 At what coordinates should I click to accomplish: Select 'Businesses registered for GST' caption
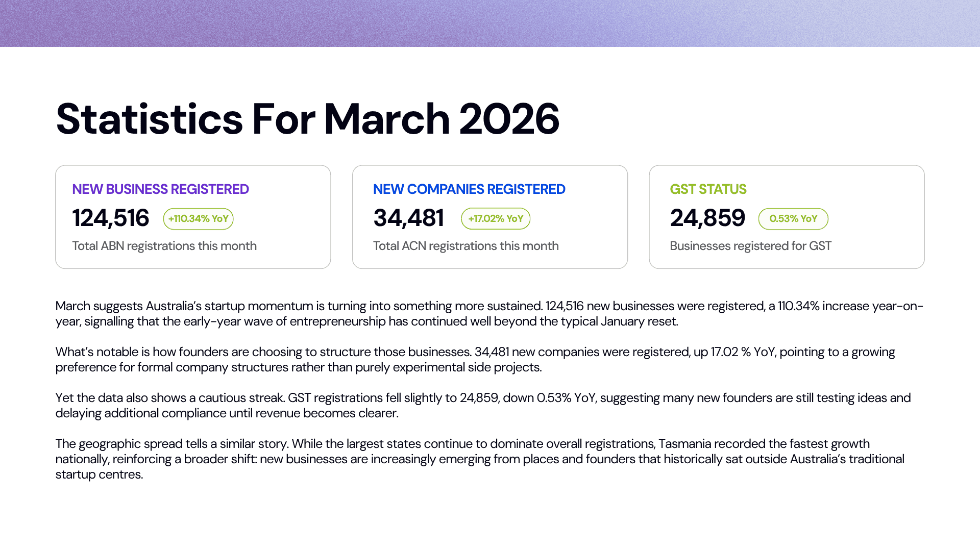tap(750, 246)
